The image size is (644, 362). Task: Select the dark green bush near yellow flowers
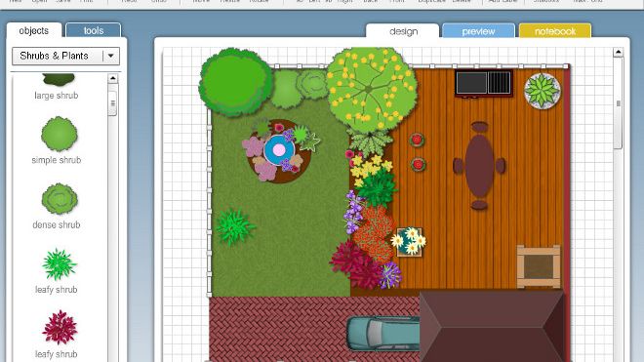[377, 187]
